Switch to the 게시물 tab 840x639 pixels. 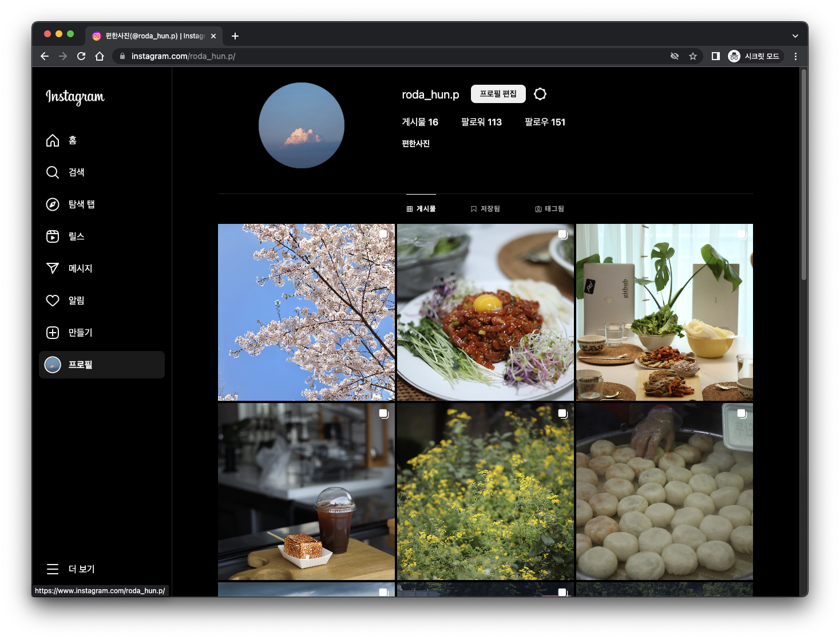pos(421,209)
